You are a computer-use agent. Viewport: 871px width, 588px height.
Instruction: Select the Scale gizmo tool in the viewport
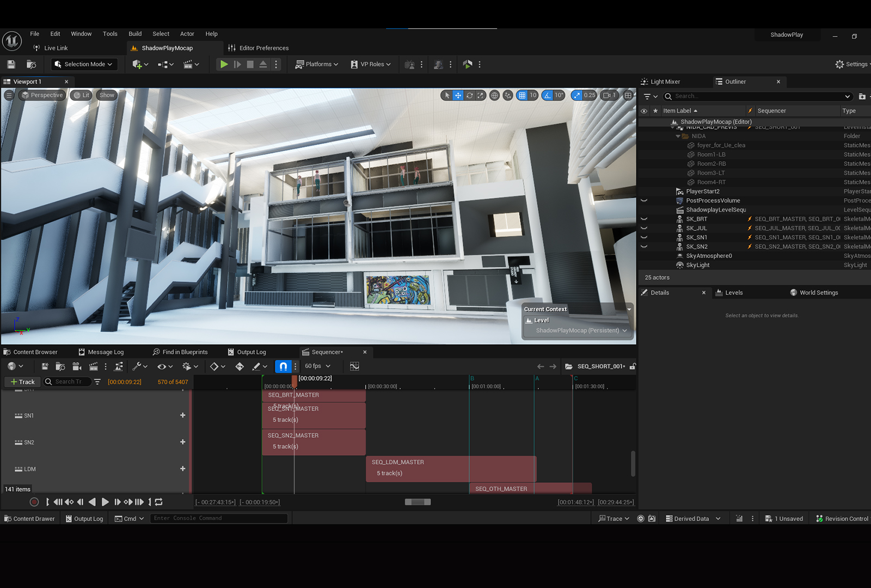click(480, 95)
